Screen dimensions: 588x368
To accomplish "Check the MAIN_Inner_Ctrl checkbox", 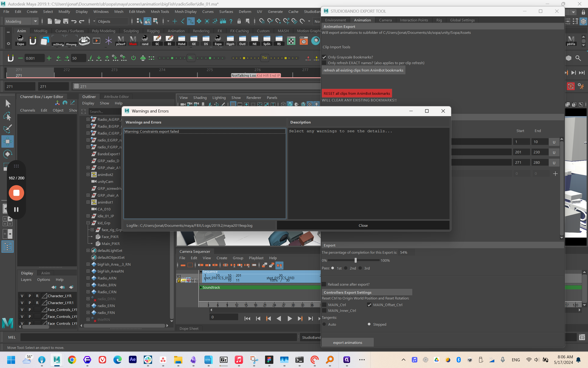I will (324, 310).
